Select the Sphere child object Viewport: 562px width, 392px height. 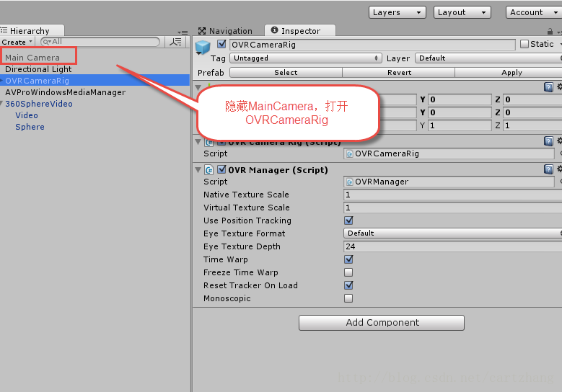click(x=30, y=127)
